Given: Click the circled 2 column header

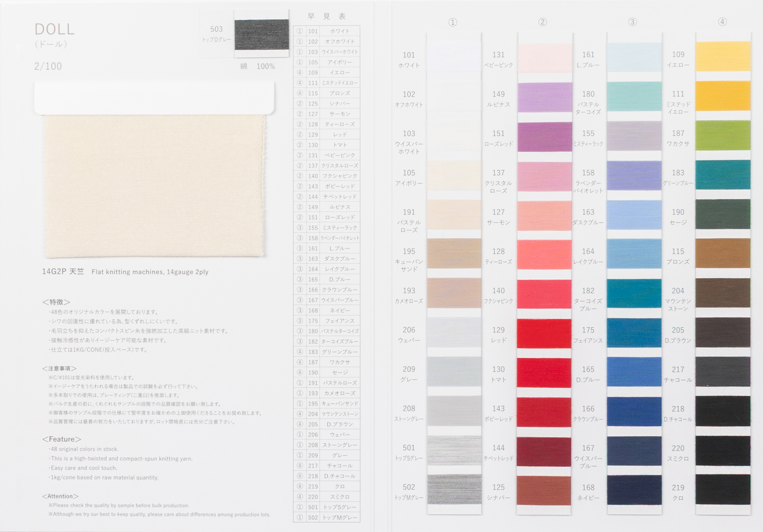Looking at the screenshot, I should [542, 22].
